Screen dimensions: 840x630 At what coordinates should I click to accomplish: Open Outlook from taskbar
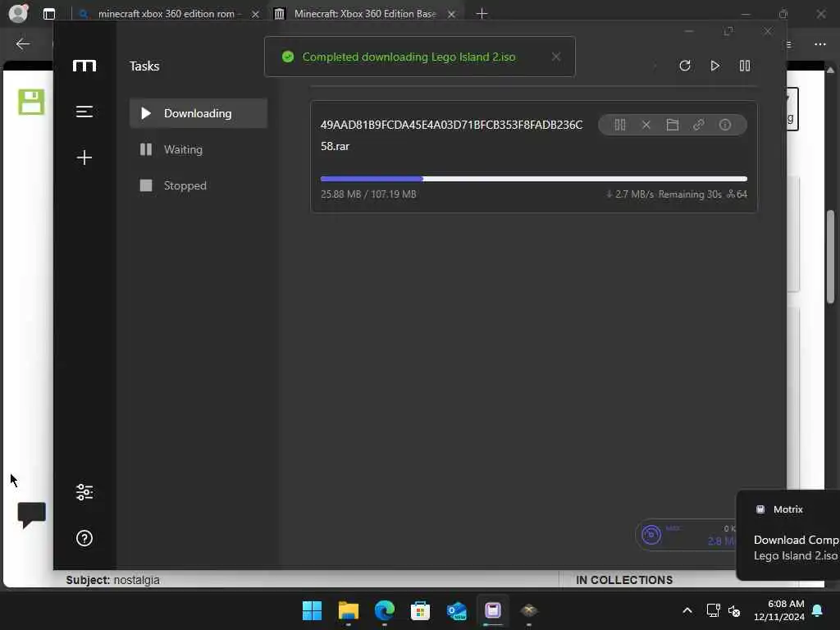point(456,610)
